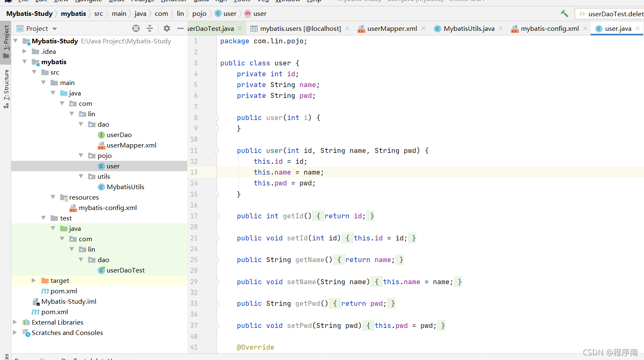644x360 pixels.
Task: Click the user class breadcrumb with C icon
Action: (226, 14)
